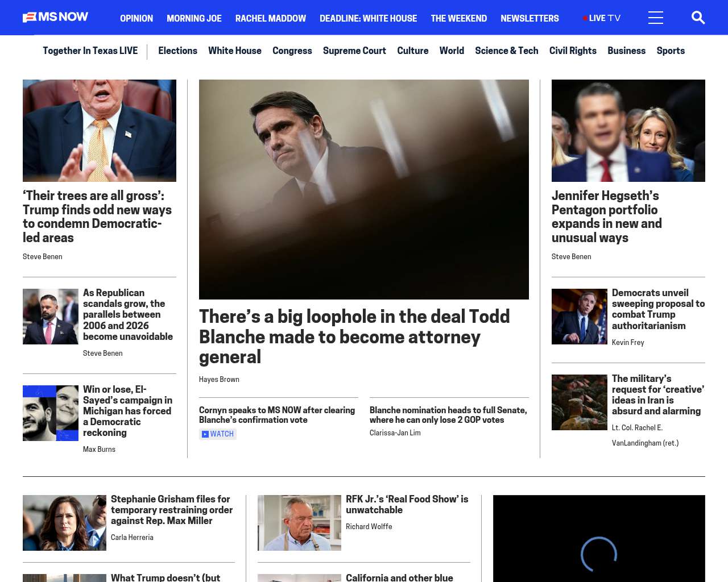This screenshot has width=728, height=582.
Task: Read Republican scandals 2006 and 2026 story
Action: [x=128, y=314]
